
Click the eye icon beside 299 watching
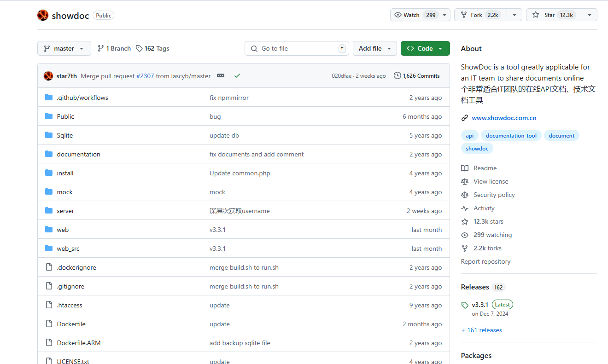[x=465, y=235]
